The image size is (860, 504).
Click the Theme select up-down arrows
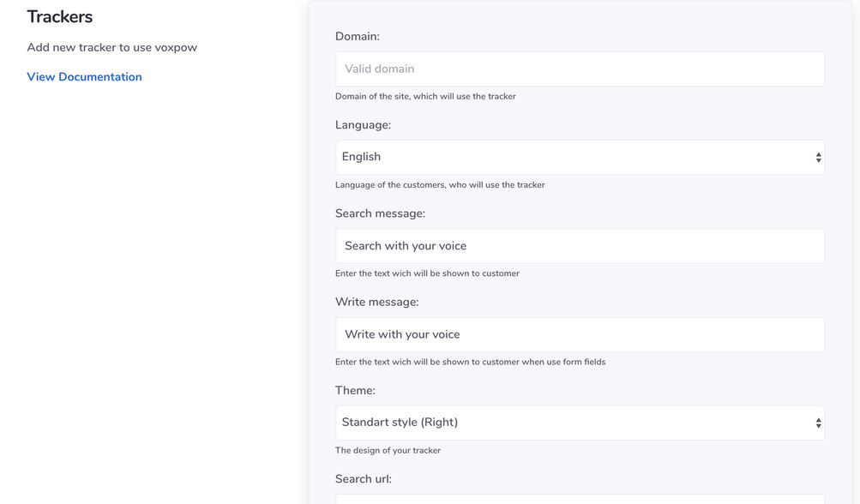pos(818,423)
